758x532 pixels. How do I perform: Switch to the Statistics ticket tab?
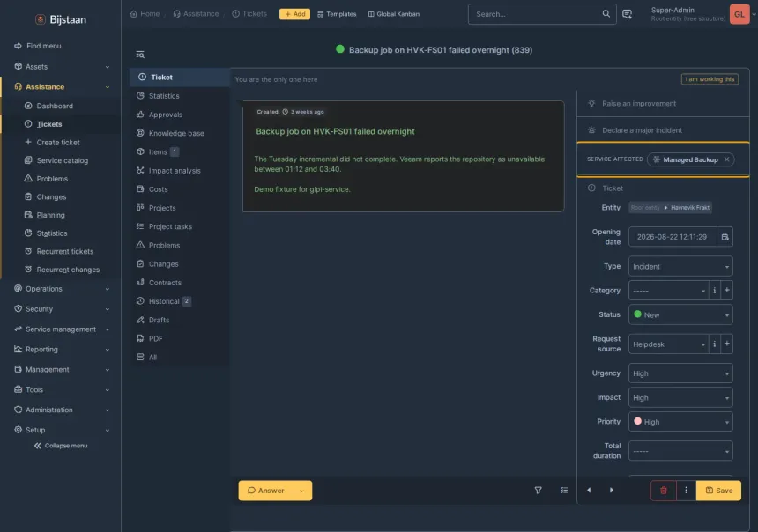pyautogui.click(x=179, y=96)
